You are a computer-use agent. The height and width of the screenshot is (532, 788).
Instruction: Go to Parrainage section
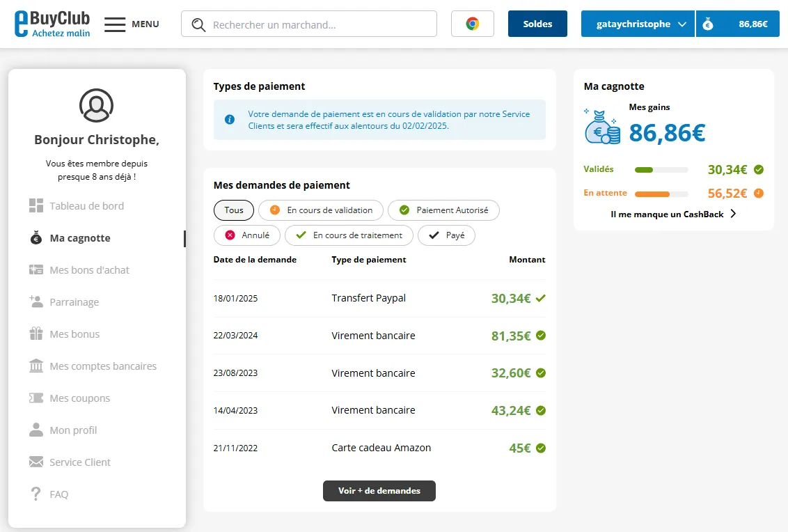[x=74, y=302]
